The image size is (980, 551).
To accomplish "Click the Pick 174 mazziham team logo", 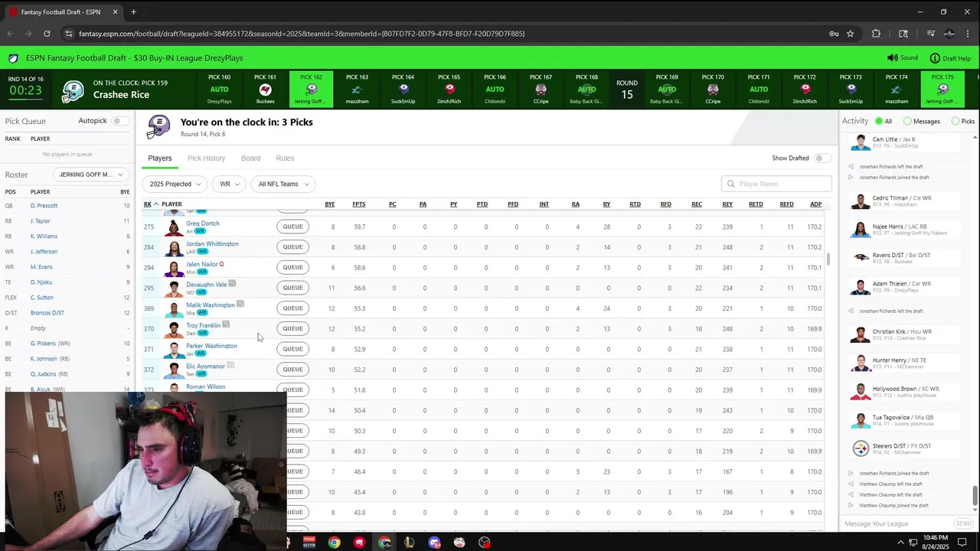I will [x=897, y=90].
